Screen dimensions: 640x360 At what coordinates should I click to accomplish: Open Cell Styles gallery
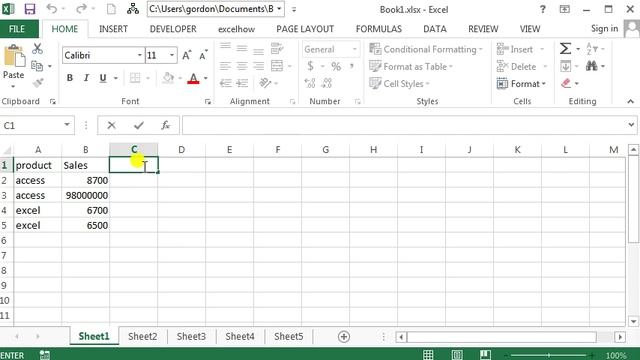coord(399,84)
